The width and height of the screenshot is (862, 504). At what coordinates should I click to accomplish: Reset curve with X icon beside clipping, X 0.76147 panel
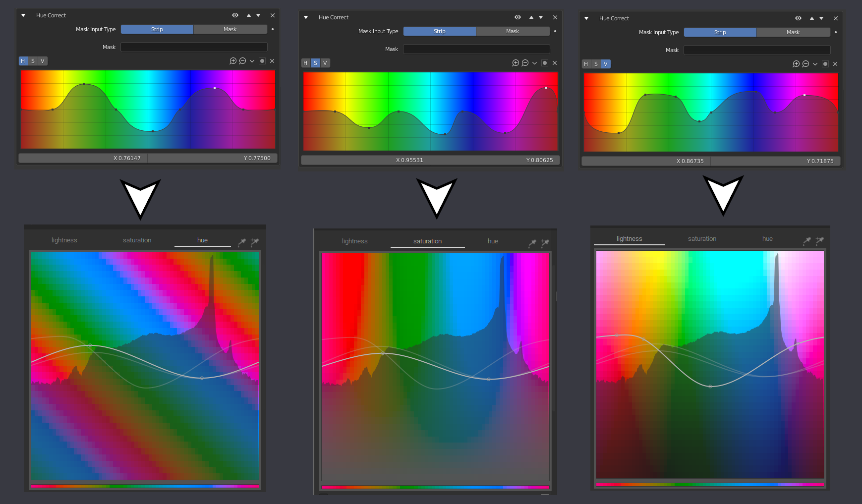[272, 61]
